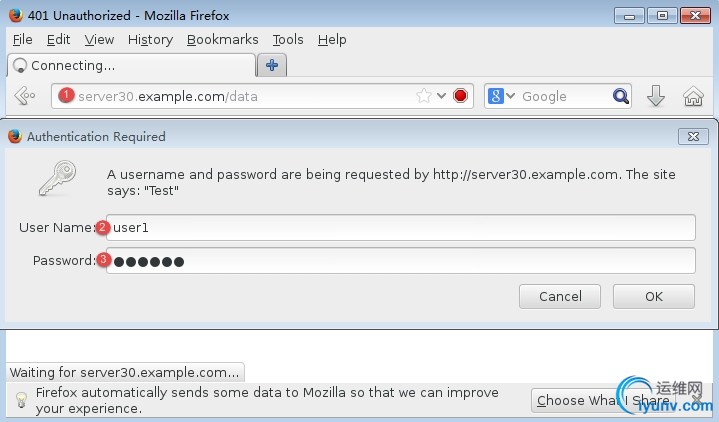This screenshot has height=422, width=719.
Task: Focus the User Name field
Action: (400, 228)
